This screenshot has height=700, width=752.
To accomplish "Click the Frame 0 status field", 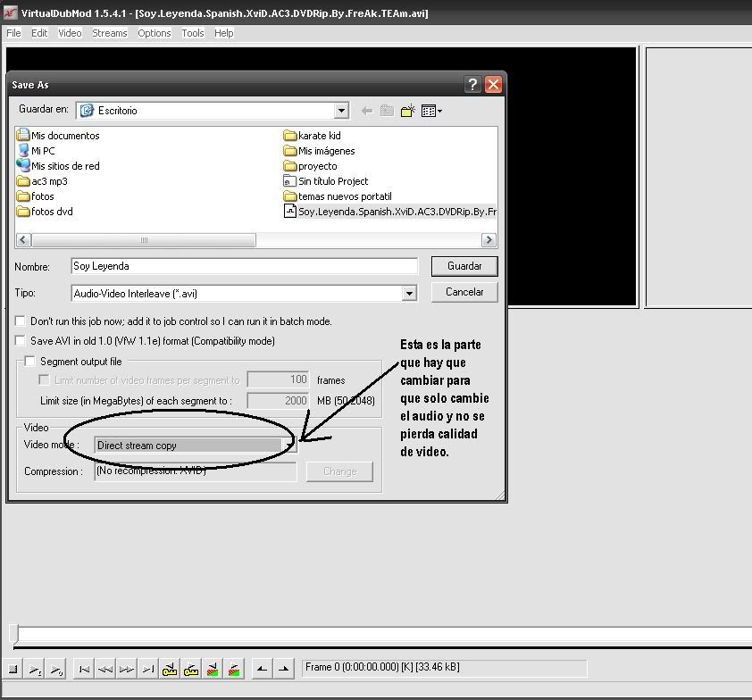I will [x=444, y=667].
